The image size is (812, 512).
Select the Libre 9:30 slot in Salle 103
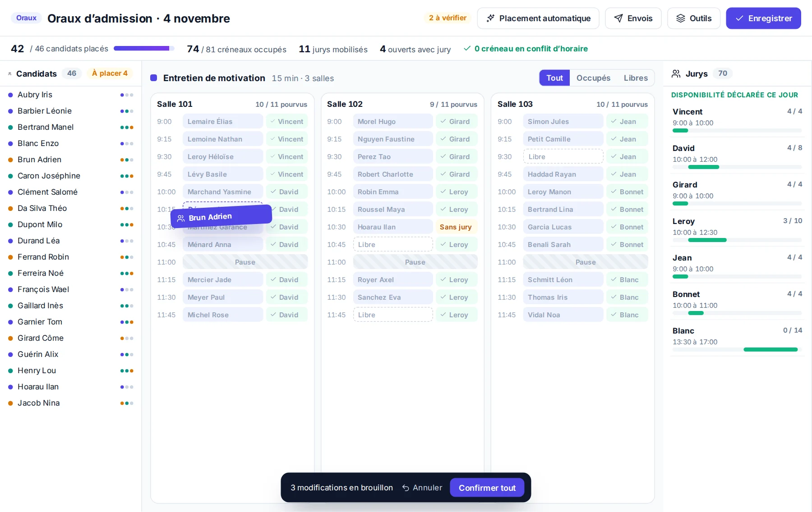[563, 157]
